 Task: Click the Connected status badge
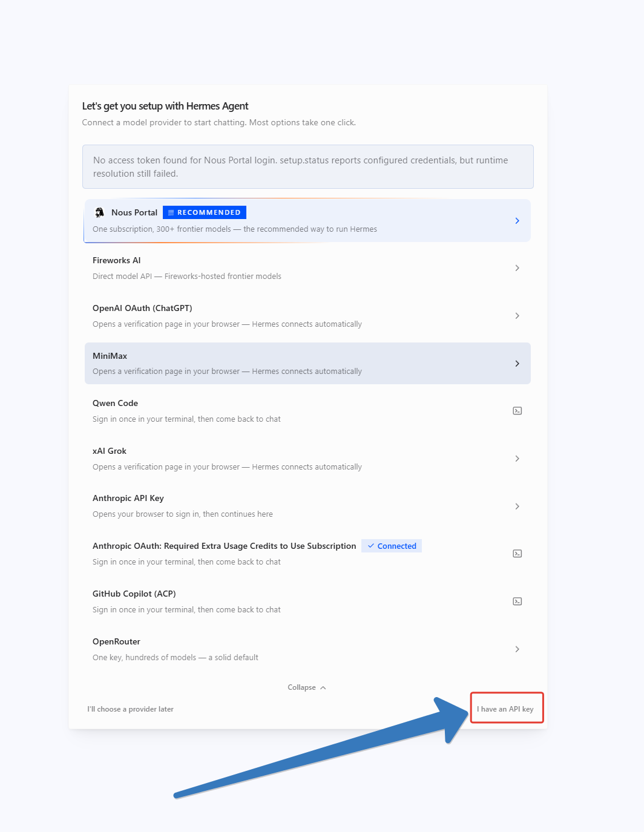392,546
